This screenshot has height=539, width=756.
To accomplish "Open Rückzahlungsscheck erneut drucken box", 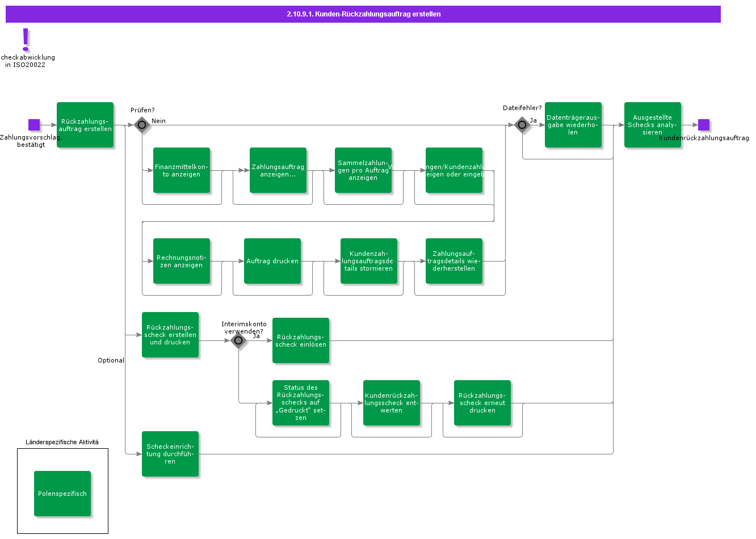I will pos(482,403).
